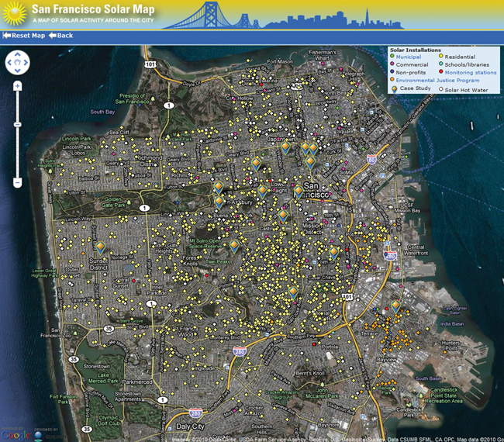The height and width of the screenshot is (442, 504).
Task: Click the Hunters Point label
Action: [x=450, y=346]
